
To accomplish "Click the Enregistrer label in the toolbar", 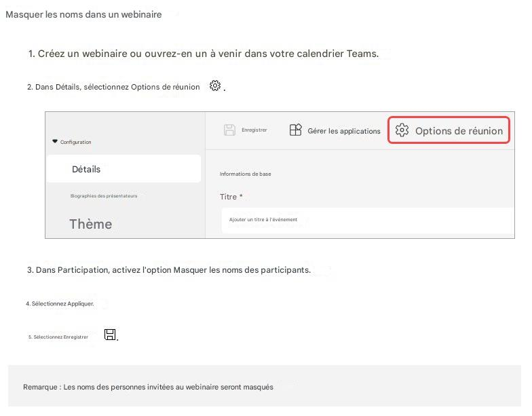I will [x=254, y=130].
